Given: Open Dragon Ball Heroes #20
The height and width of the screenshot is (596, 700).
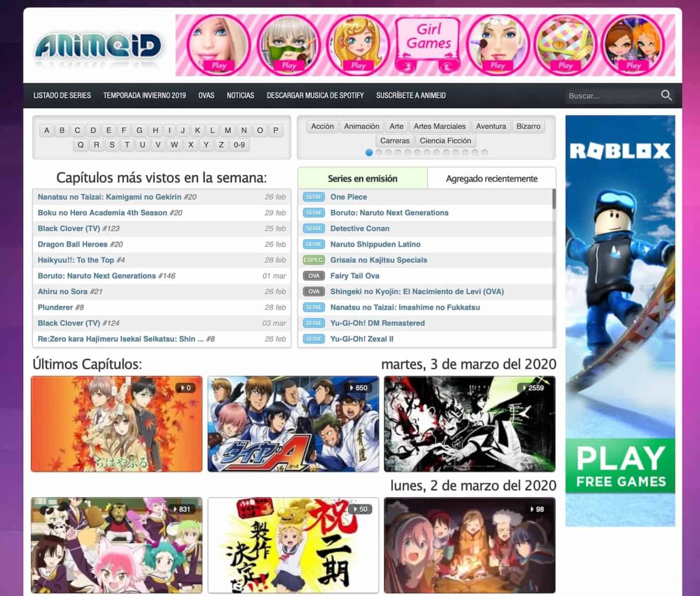Looking at the screenshot, I should pos(80,244).
